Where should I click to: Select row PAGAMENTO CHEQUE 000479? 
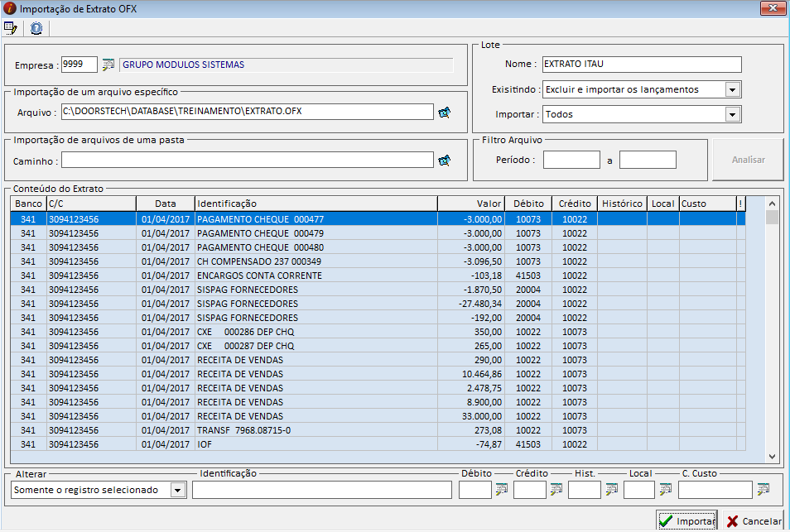pos(378,233)
